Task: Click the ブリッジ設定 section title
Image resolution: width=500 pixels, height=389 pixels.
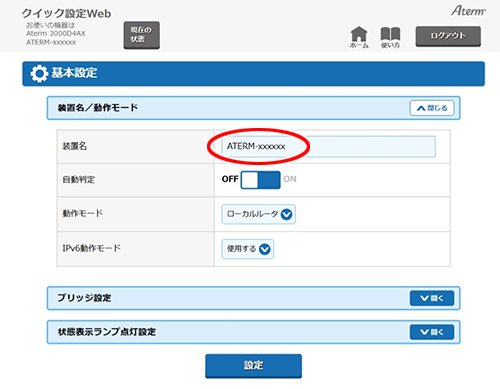Action: click(x=84, y=298)
